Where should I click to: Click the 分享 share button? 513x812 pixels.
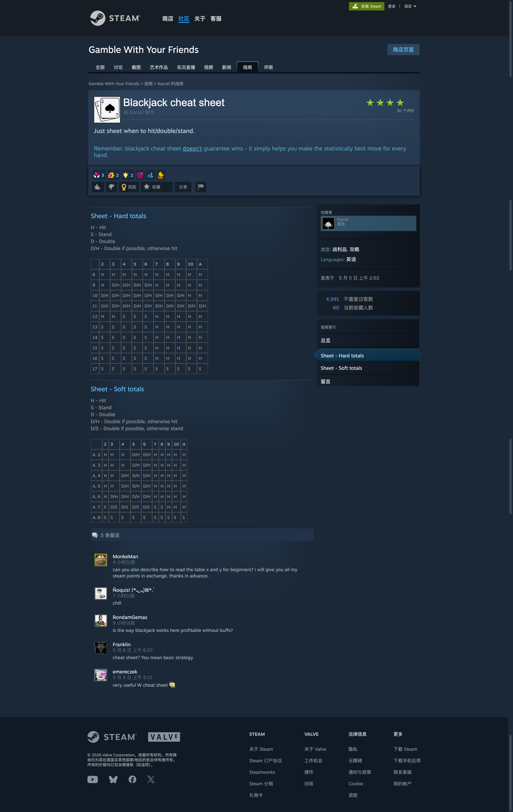[183, 187]
